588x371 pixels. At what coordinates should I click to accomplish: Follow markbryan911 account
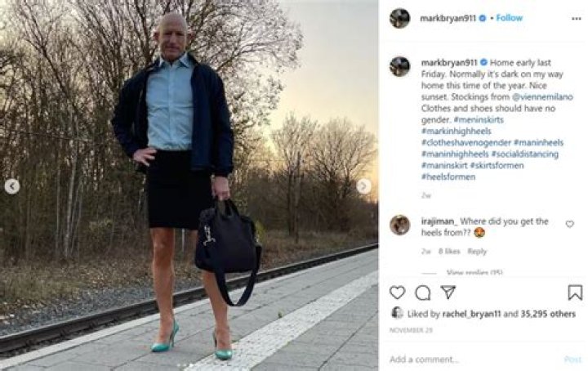click(509, 18)
